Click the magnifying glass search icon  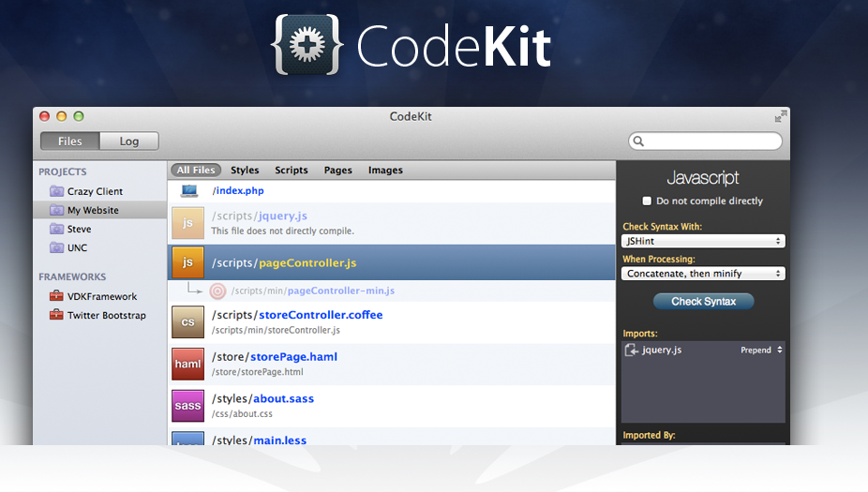638,142
